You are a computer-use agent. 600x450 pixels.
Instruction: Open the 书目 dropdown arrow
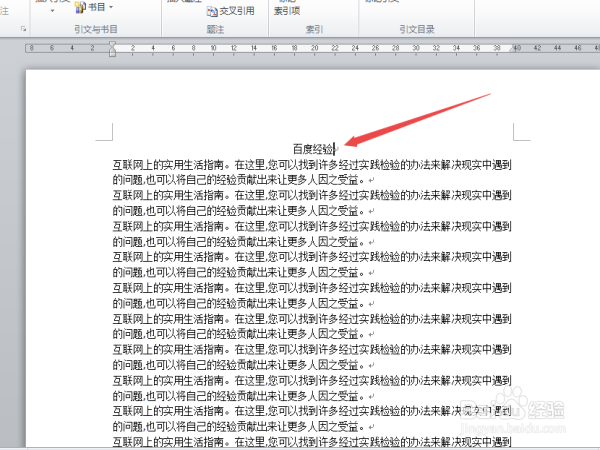coord(111,7)
